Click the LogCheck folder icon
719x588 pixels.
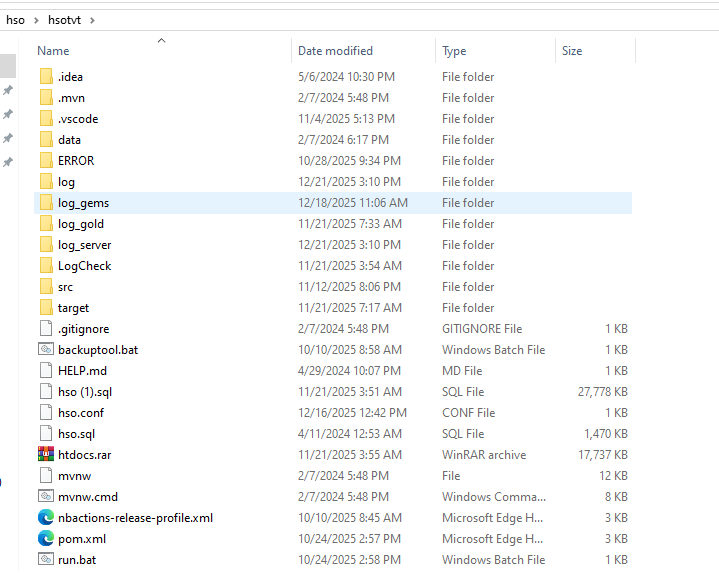coord(46,266)
